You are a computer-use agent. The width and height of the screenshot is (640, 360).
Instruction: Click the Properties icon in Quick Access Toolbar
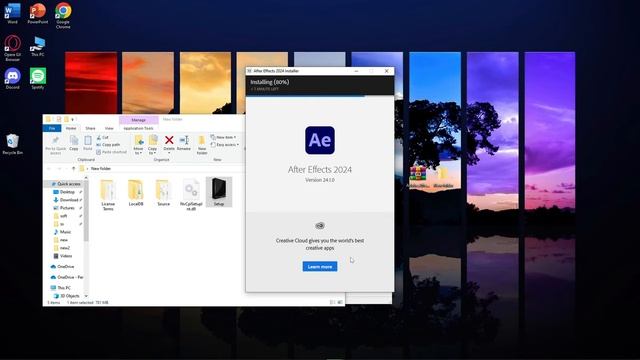[59, 119]
